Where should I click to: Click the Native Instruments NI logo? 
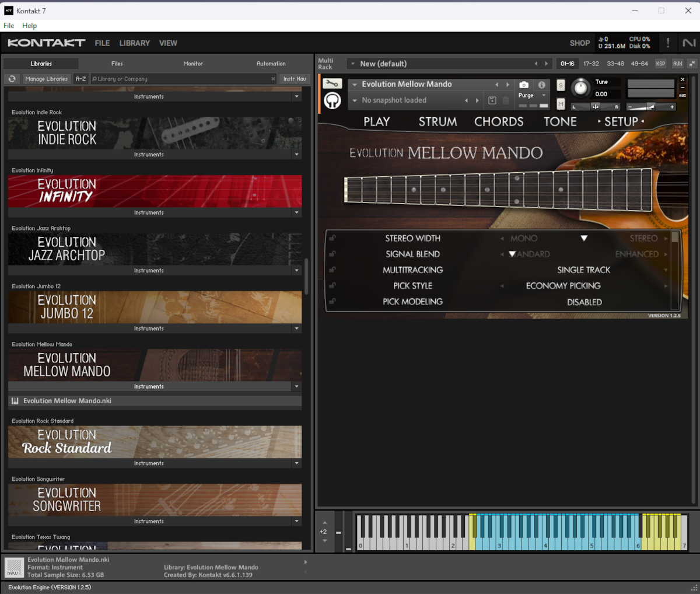[x=688, y=43]
